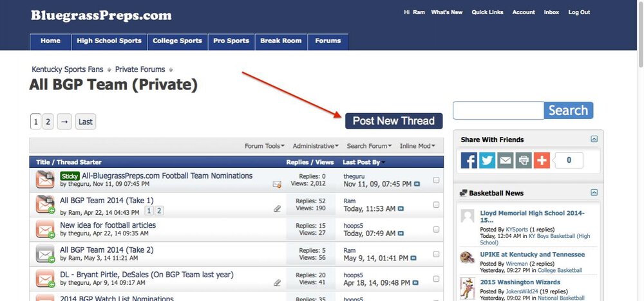Sort by Replies column header
Viewport: 644px width, 301px height.
point(297,162)
